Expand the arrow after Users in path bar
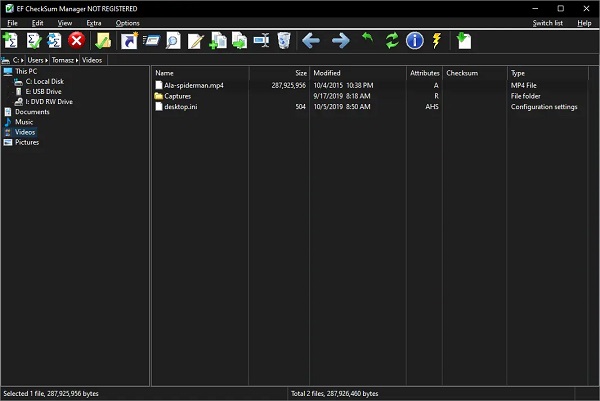The image size is (600, 401). 46,60
